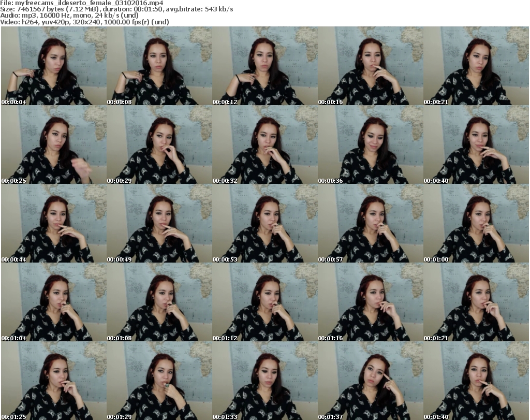This screenshot has width=530, height=420.
Task: Select the thumbnail timestamped 00:00:16
Action: 371,66
